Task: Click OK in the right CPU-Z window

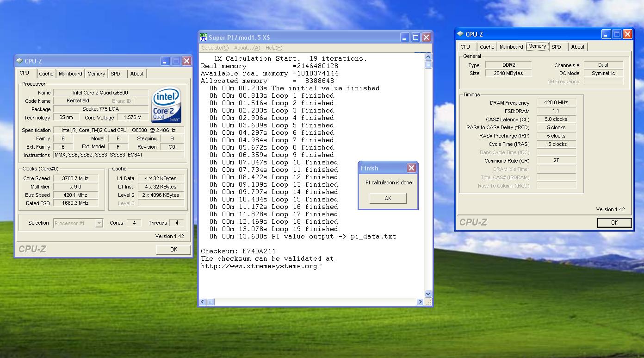Action: point(614,222)
